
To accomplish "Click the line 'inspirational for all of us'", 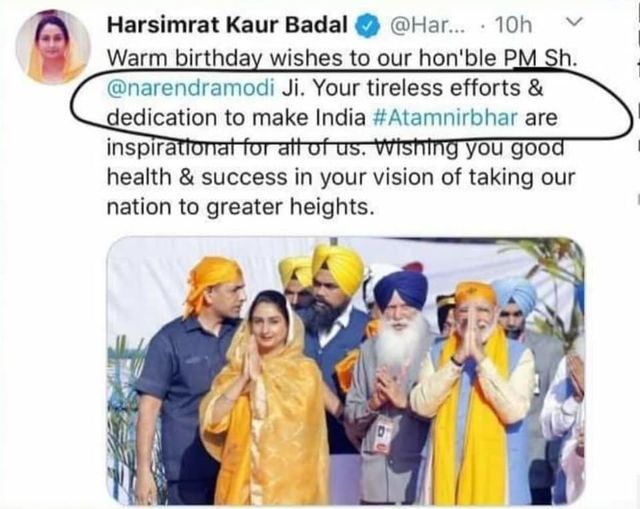I will point(234,148).
